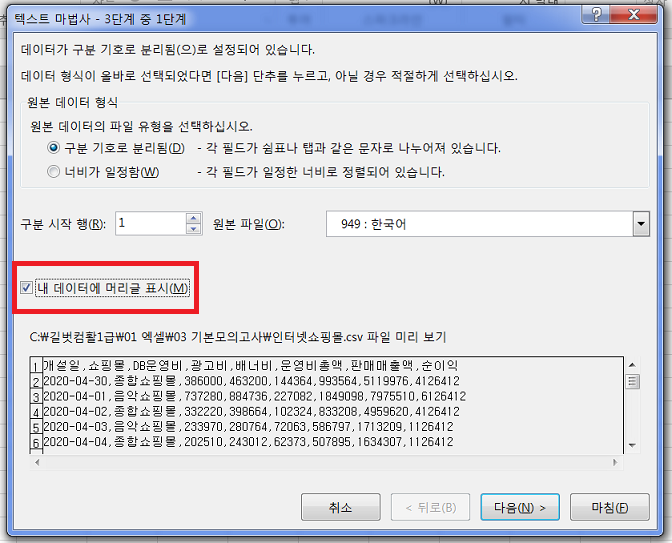Screen dimensions: 672x543
Task: Increase 구분 시작 행 with the up arrow
Action: (x=194, y=218)
